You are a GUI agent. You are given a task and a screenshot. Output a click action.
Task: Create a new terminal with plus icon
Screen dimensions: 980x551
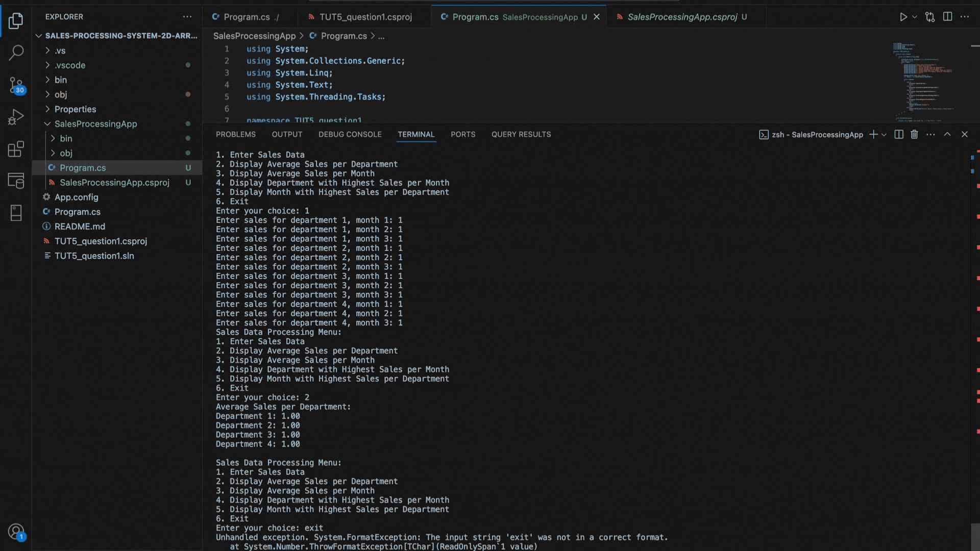pyautogui.click(x=873, y=134)
